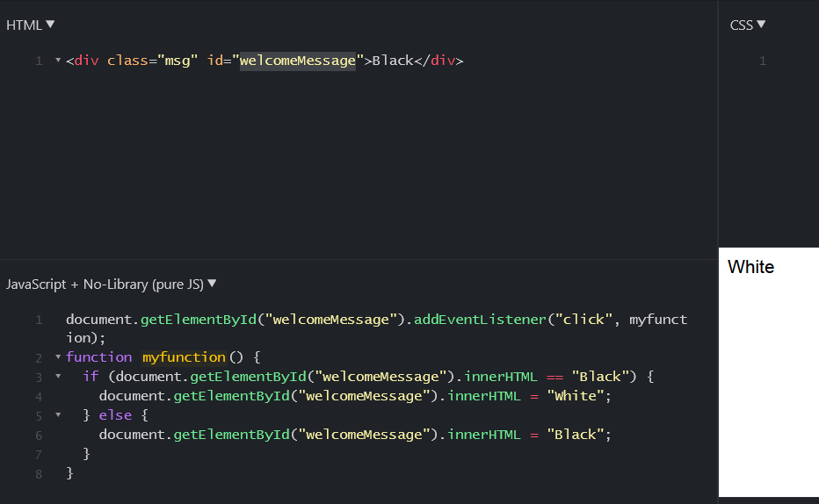
Task: Click the function keyword in JS line 2
Action: coord(99,356)
